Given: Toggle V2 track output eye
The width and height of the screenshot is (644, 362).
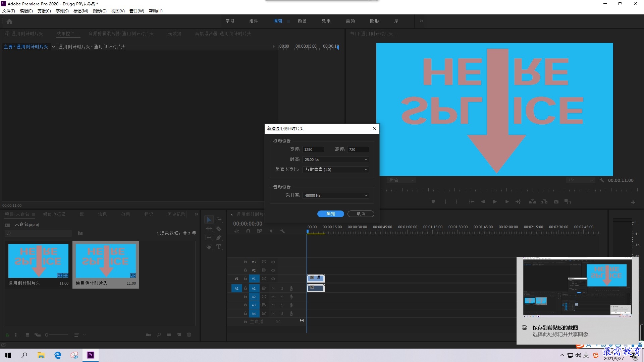Looking at the screenshot, I should pos(273,270).
